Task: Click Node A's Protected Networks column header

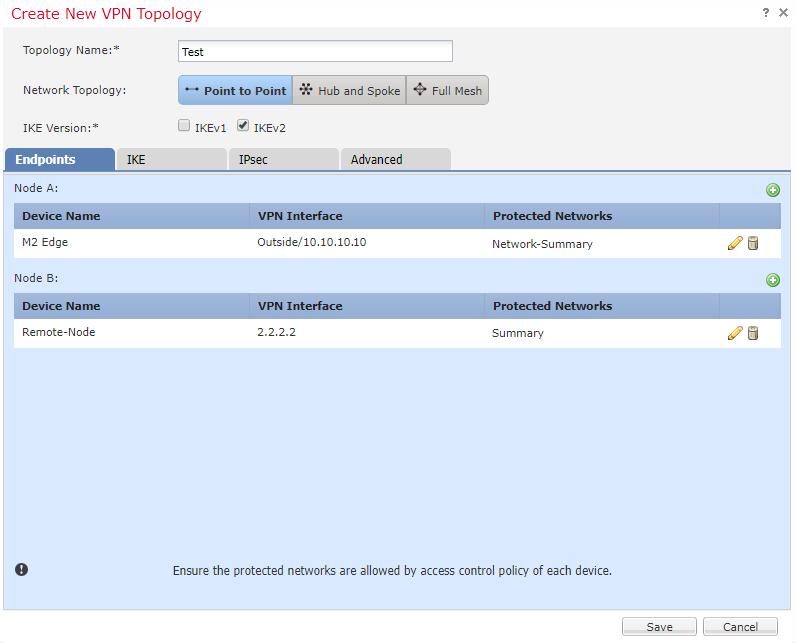Action: [602, 216]
